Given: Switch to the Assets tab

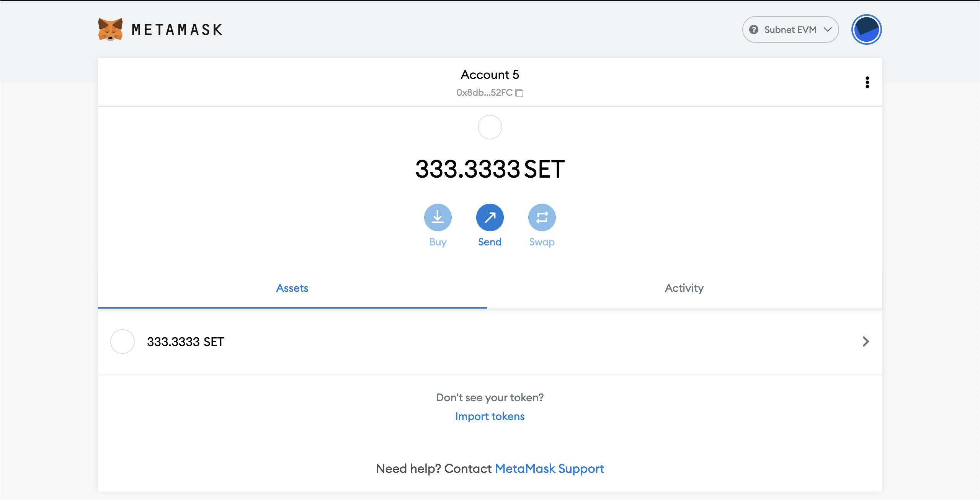Looking at the screenshot, I should (292, 288).
